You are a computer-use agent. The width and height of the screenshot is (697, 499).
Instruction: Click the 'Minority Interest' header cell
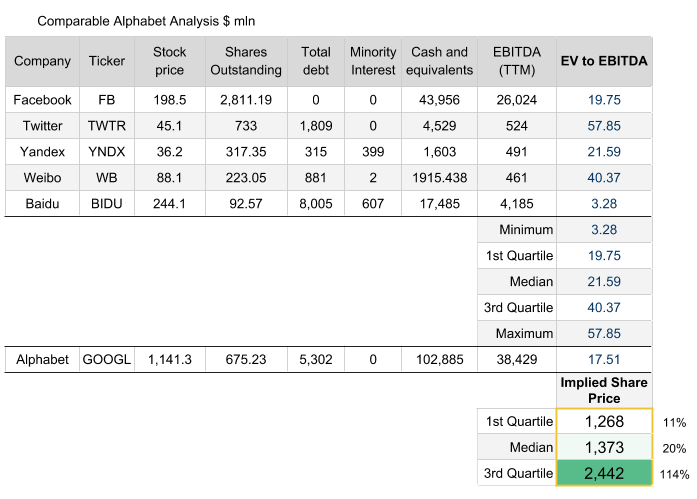pyautogui.click(x=373, y=61)
